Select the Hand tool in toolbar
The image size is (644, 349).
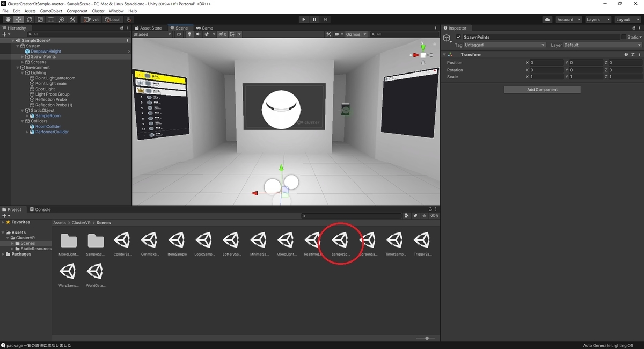tap(8, 19)
